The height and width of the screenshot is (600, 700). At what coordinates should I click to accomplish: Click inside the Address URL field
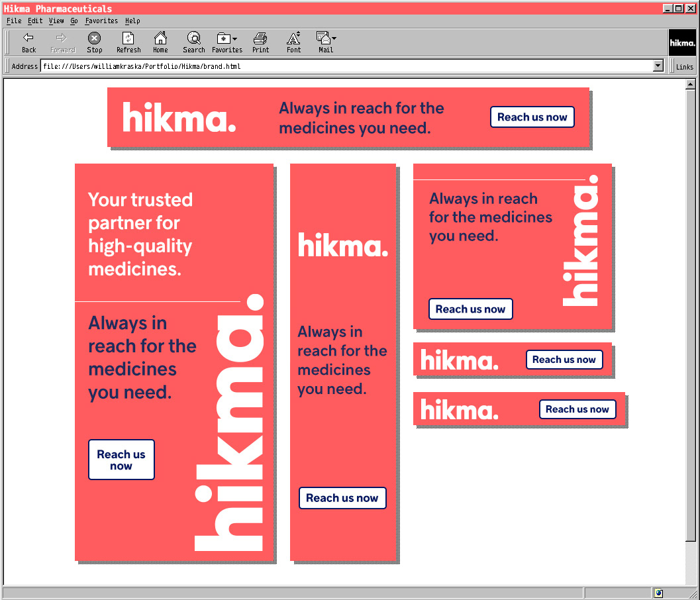[346, 66]
